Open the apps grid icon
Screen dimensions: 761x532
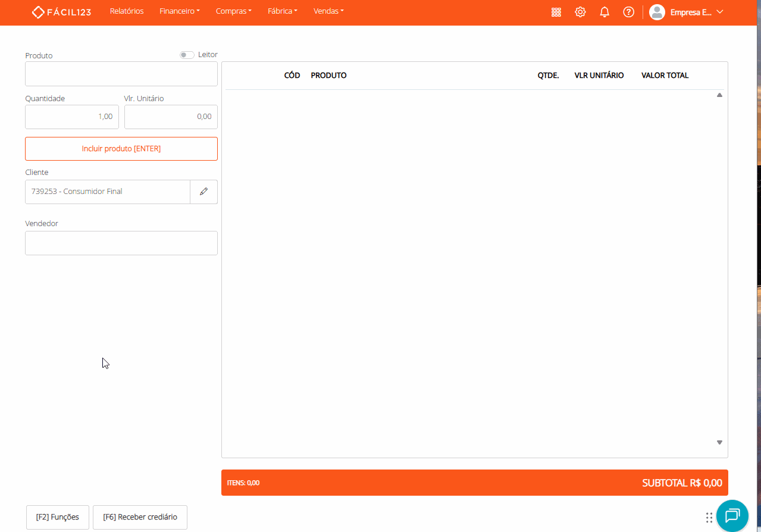556,12
